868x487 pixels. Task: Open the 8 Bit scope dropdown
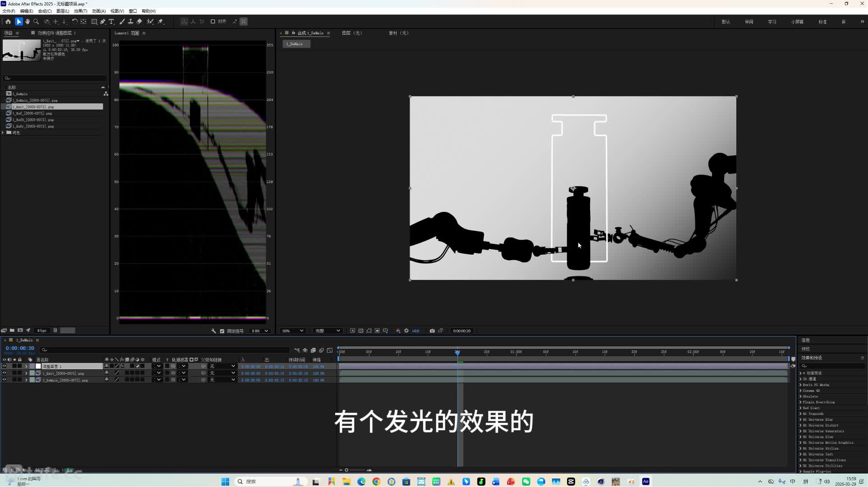pyautogui.click(x=260, y=331)
